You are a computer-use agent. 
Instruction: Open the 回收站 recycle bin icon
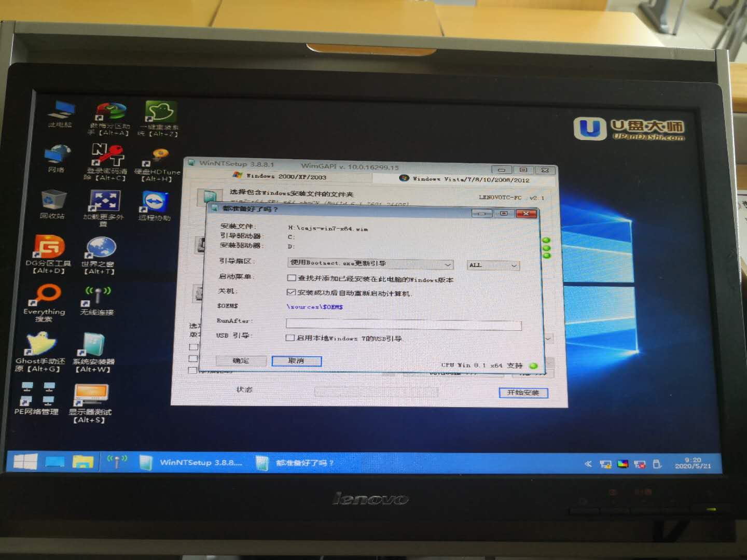pyautogui.click(x=53, y=204)
